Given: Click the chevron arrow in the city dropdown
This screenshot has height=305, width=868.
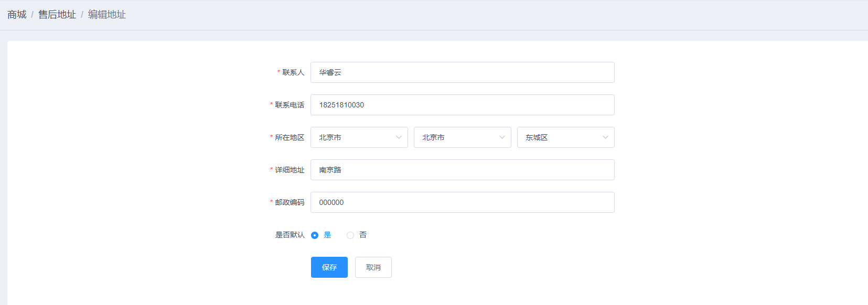Looking at the screenshot, I should point(502,137).
